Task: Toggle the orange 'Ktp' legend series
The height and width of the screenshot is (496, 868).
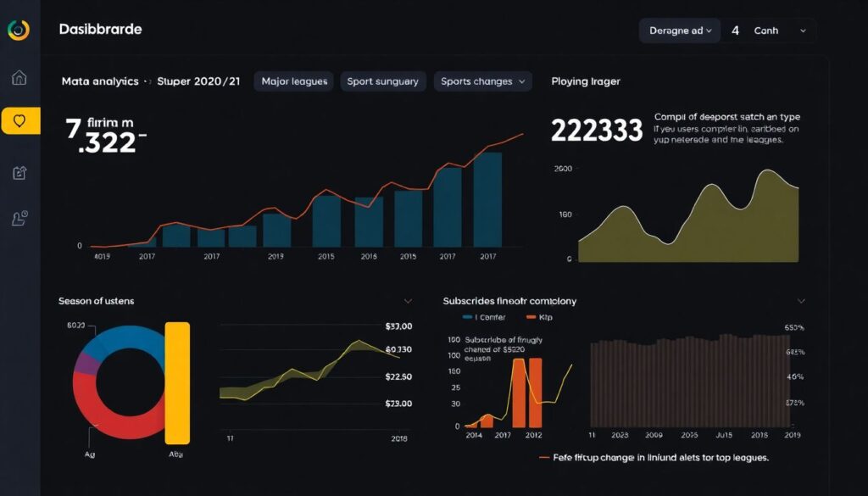Action: tap(532, 317)
